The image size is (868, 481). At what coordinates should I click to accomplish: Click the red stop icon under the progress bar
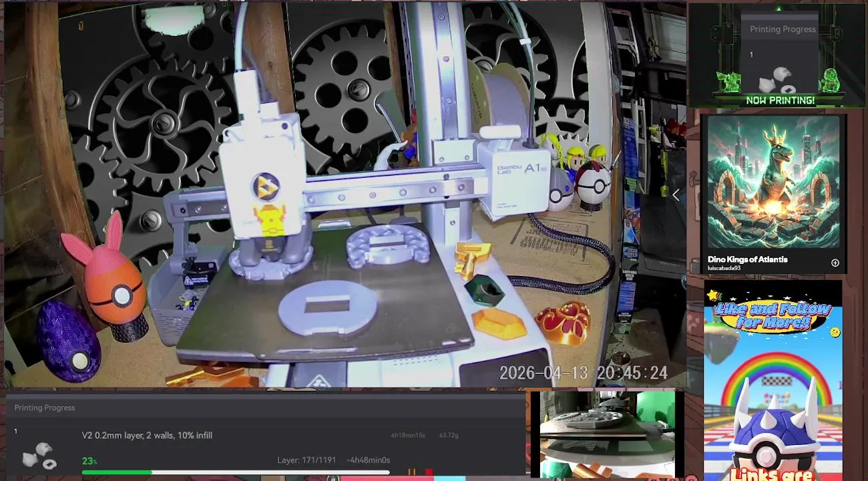[x=429, y=472]
